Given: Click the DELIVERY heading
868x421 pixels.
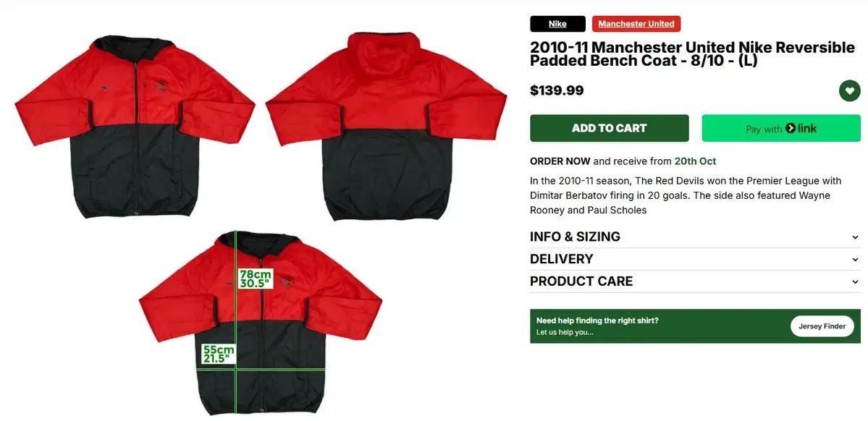Looking at the screenshot, I should click(561, 259).
